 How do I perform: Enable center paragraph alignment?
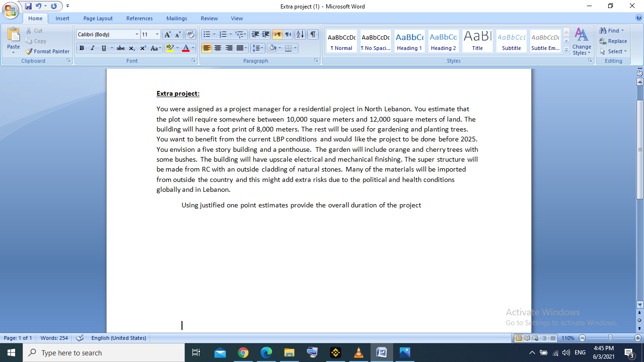(217, 48)
